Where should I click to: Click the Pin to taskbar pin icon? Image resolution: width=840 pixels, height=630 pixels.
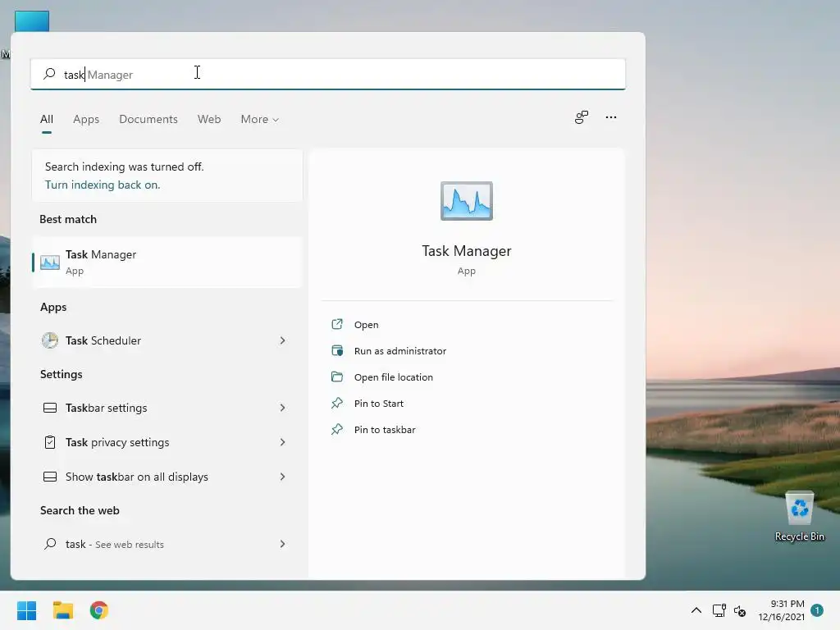click(337, 429)
